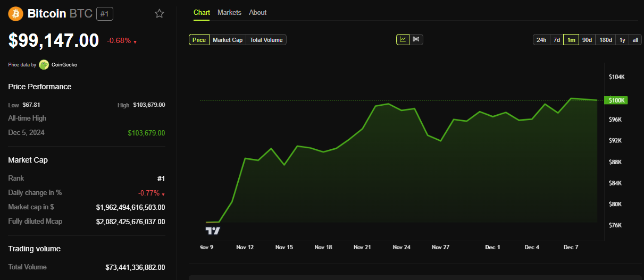Set chart range to 24h
This screenshot has width=644, height=280.
(x=541, y=40)
